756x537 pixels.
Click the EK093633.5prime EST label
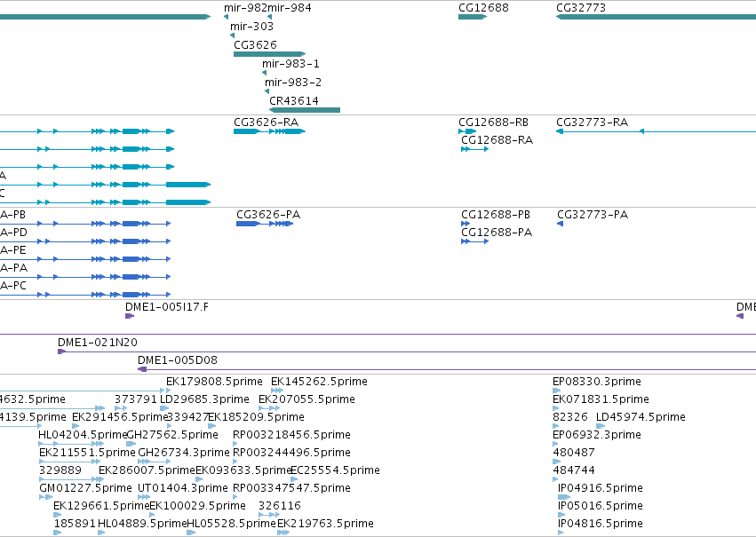pyautogui.click(x=244, y=470)
